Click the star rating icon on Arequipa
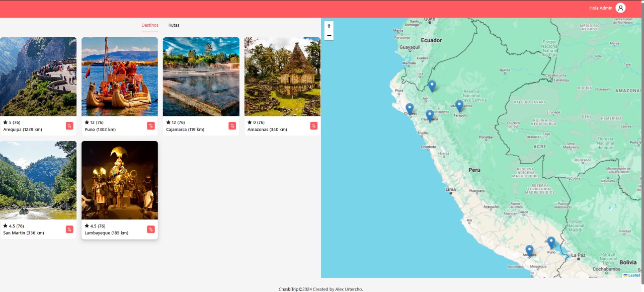 (x=5, y=122)
